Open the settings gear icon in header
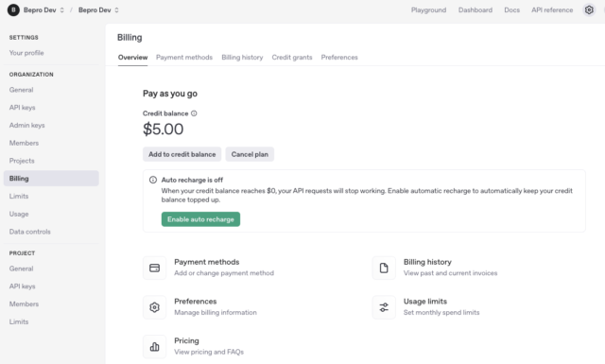The width and height of the screenshot is (605, 364). pyautogui.click(x=589, y=10)
